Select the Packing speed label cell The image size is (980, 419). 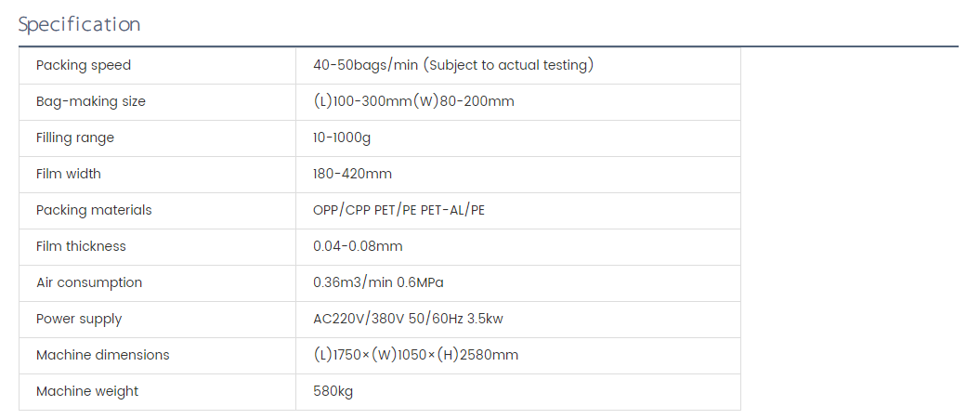tap(84, 65)
